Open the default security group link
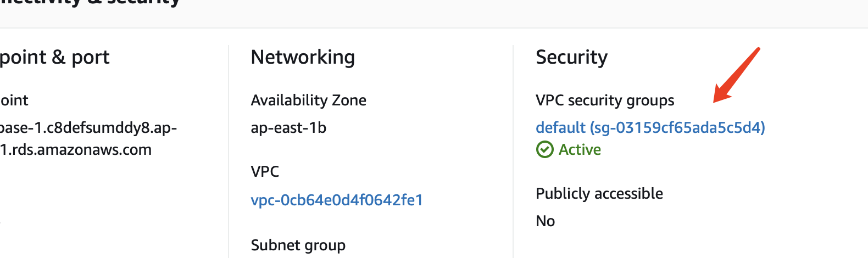868x258 pixels. [650, 127]
